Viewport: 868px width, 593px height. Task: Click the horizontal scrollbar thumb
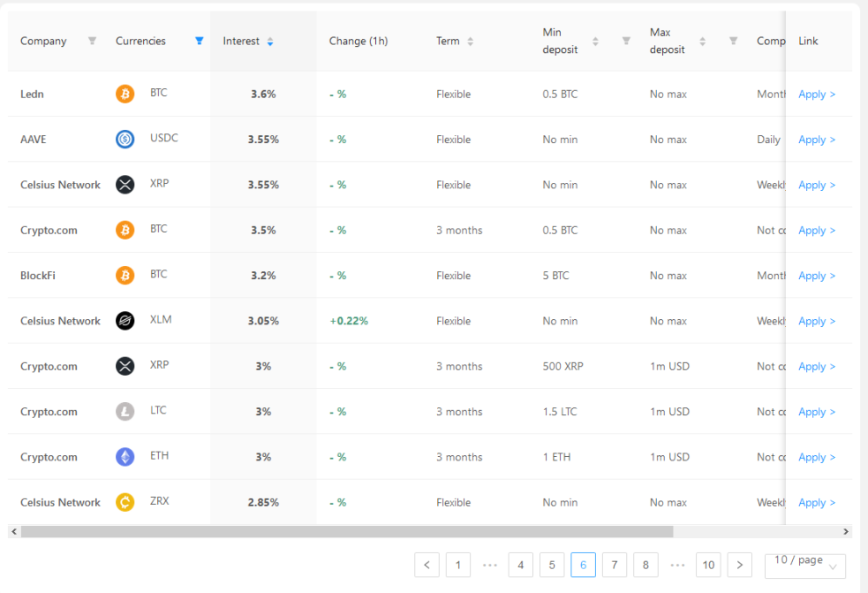[347, 531]
